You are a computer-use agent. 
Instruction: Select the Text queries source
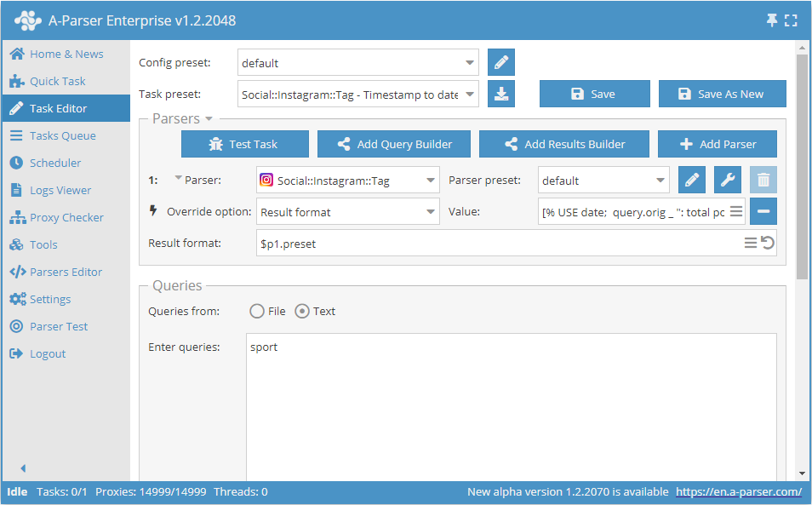coord(304,311)
